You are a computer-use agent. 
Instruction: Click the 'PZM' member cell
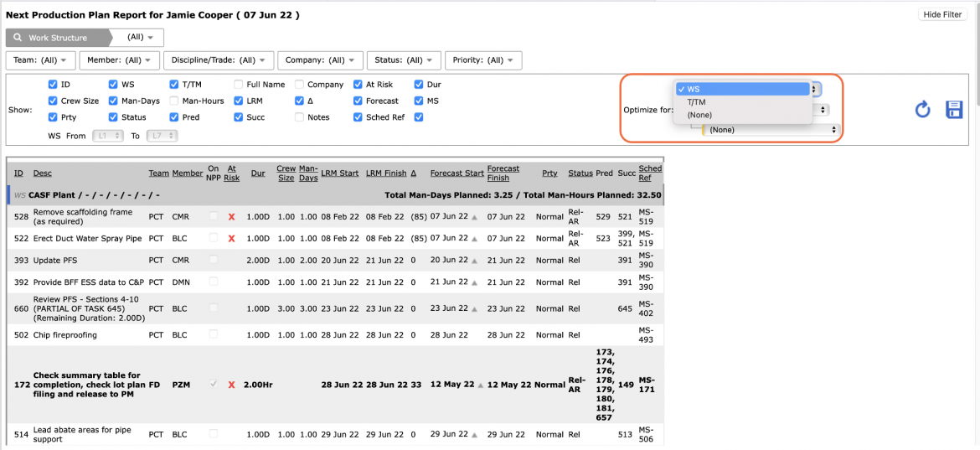[x=181, y=385]
